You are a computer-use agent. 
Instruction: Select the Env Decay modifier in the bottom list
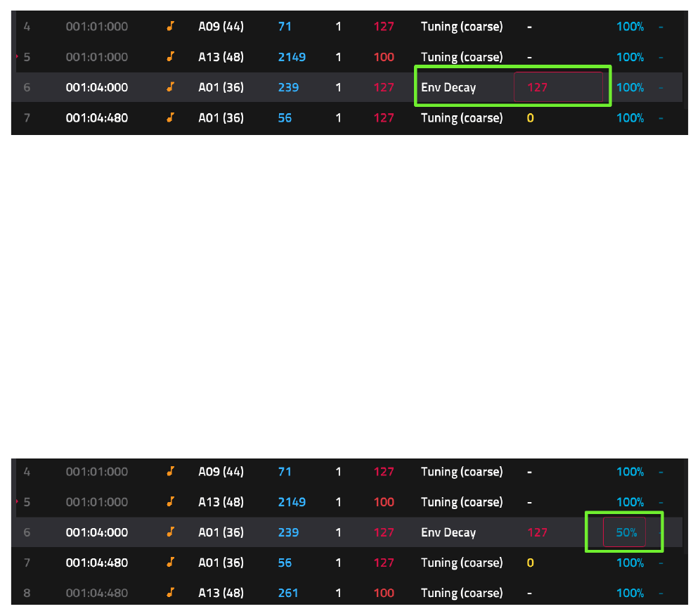coord(448,532)
